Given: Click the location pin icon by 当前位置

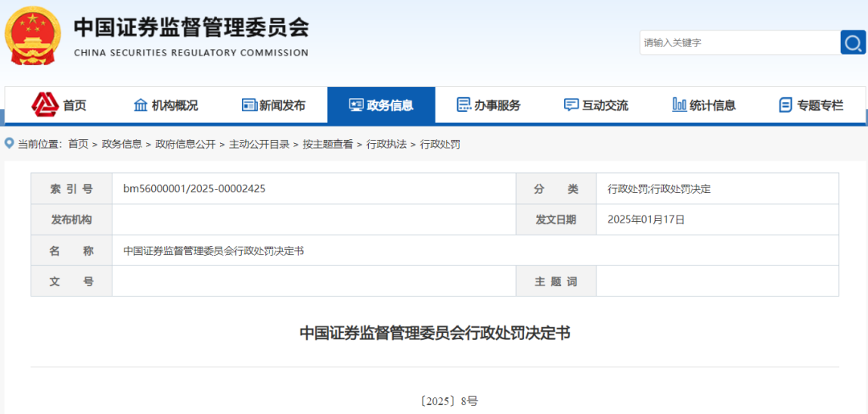Looking at the screenshot, I should tap(9, 144).
